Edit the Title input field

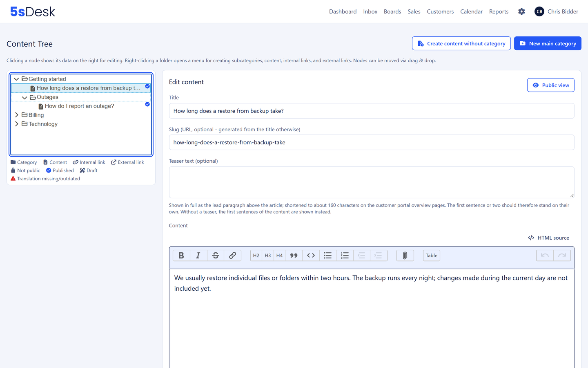coord(372,111)
